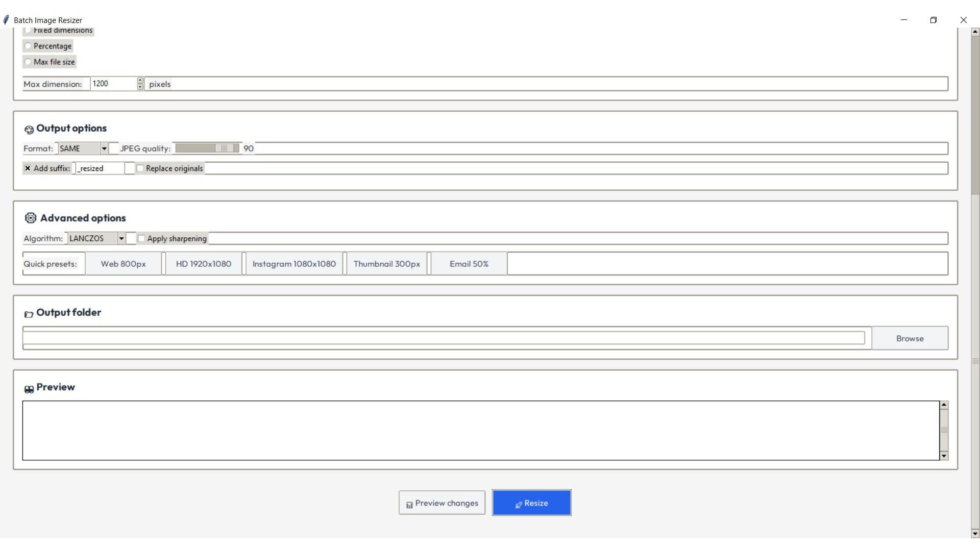
Task: Click the Browse output folder button
Action: (910, 338)
